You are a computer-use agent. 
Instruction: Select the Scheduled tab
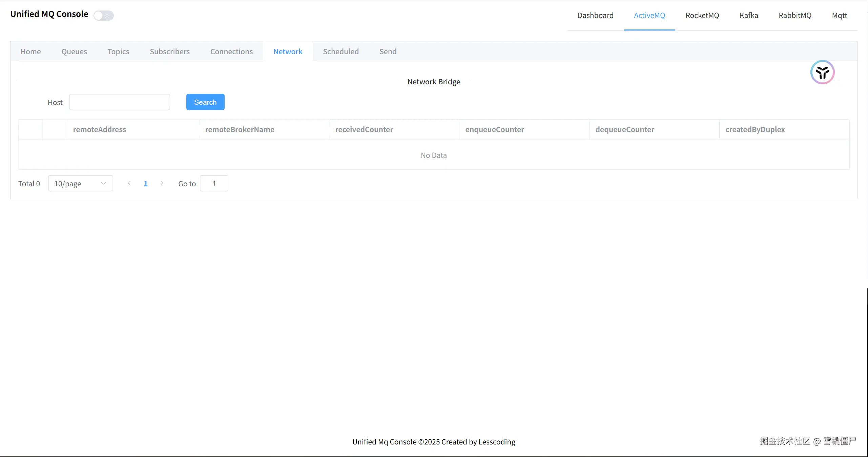340,51
